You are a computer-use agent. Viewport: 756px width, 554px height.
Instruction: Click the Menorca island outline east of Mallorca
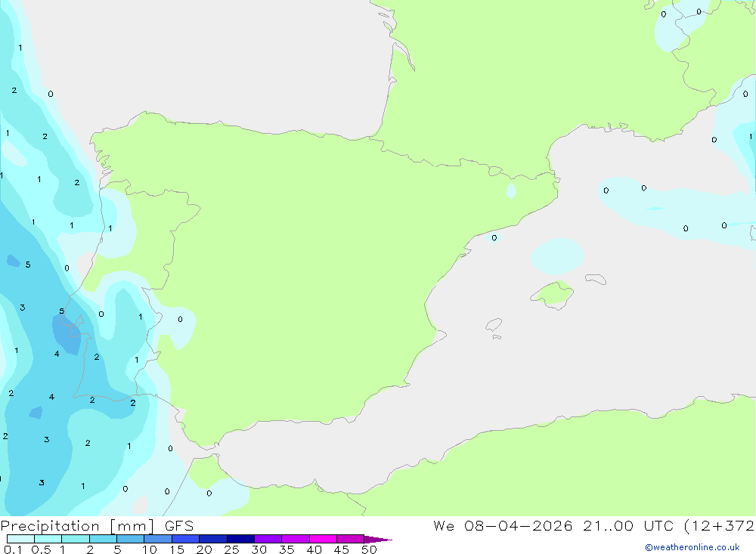(596, 279)
